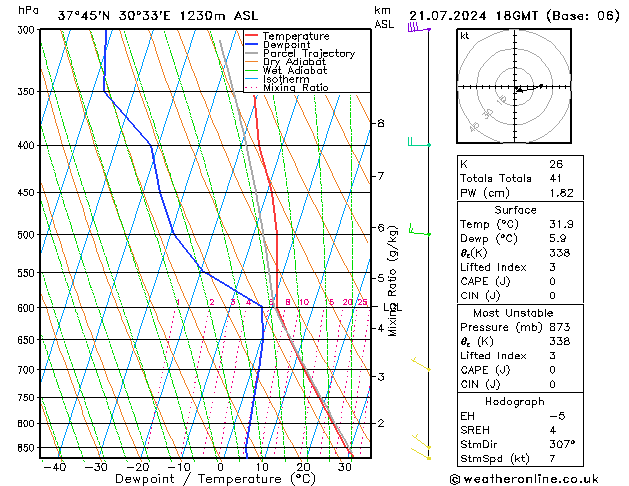
Task: Click the storm motion arrow in the hodograph
Action: pyautogui.click(x=530, y=88)
